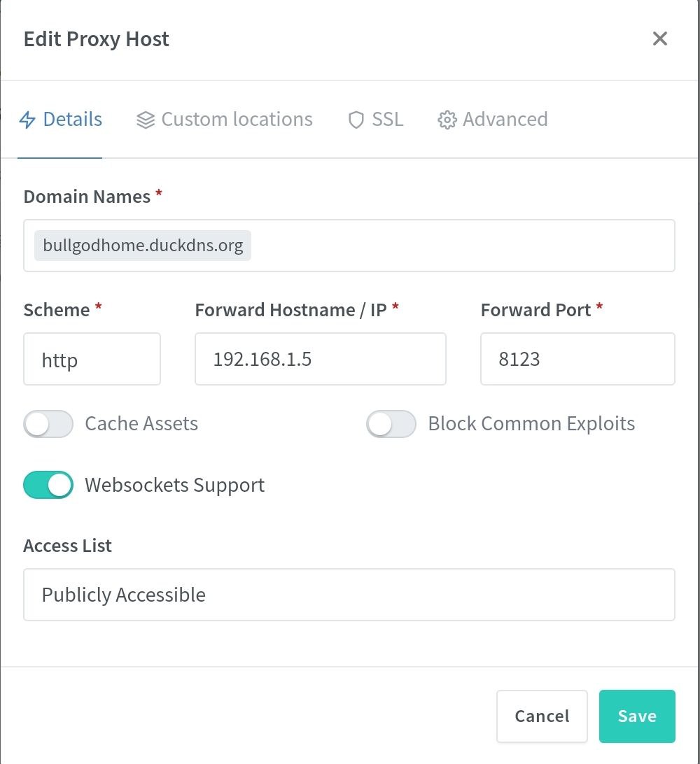700x764 pixels.
Task: Click the Forward Hostname / IP field
Action: tap(320, 360)
